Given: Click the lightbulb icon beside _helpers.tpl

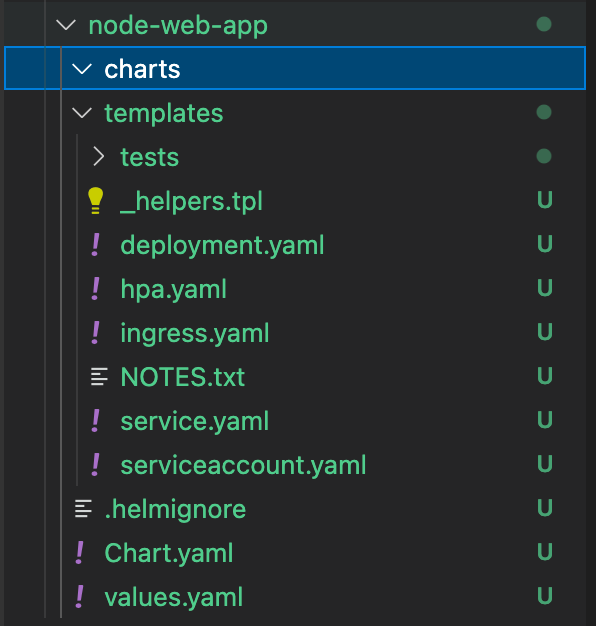Looking at the screenshot, I should tap(95, 200).
